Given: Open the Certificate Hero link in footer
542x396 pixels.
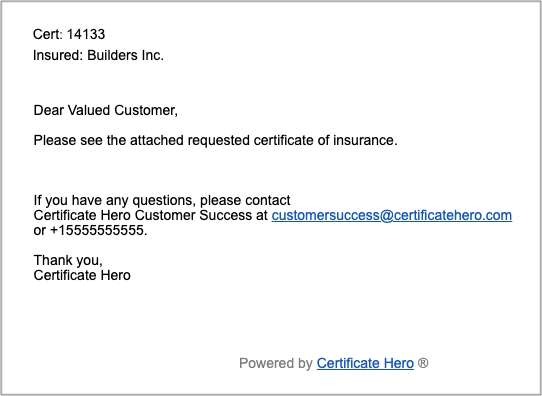Looking at the screenshot, I should pos(365,363).
